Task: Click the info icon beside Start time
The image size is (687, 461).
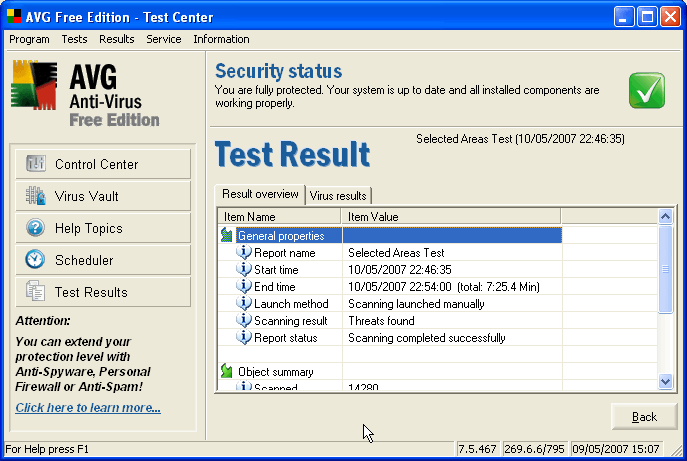Action: pyautogui.click(x=244, y=269)
